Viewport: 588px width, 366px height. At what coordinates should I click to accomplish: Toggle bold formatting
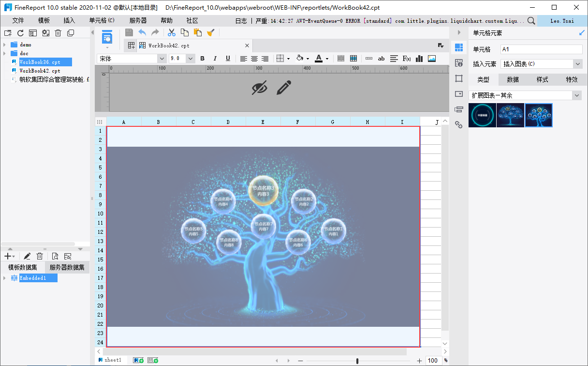(x=203, y=59)
